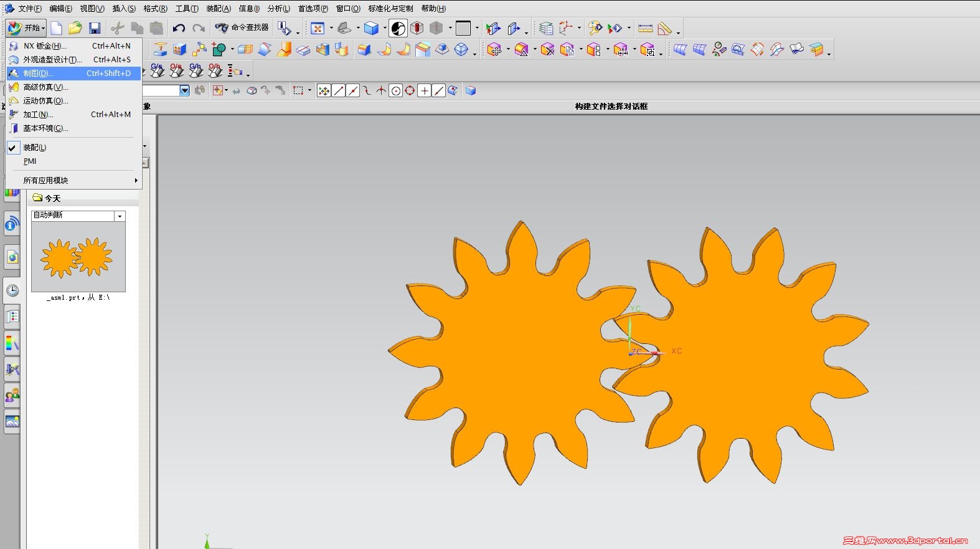
Task: Open dropdown arrow beside WCS axes icon
Action: (x=579, y=28)
